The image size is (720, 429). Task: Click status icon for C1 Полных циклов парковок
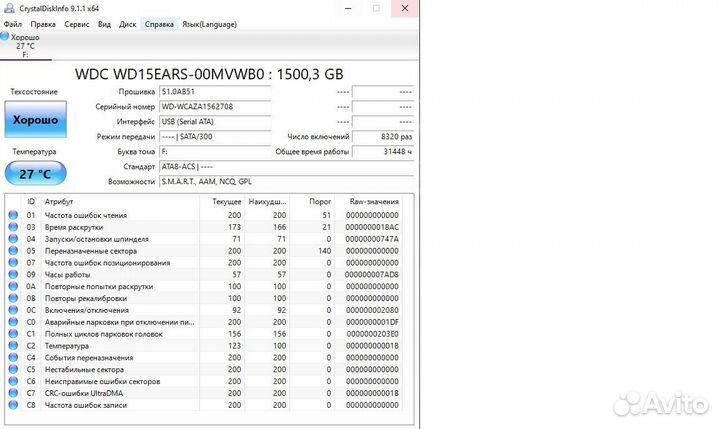tap(13, 334)
